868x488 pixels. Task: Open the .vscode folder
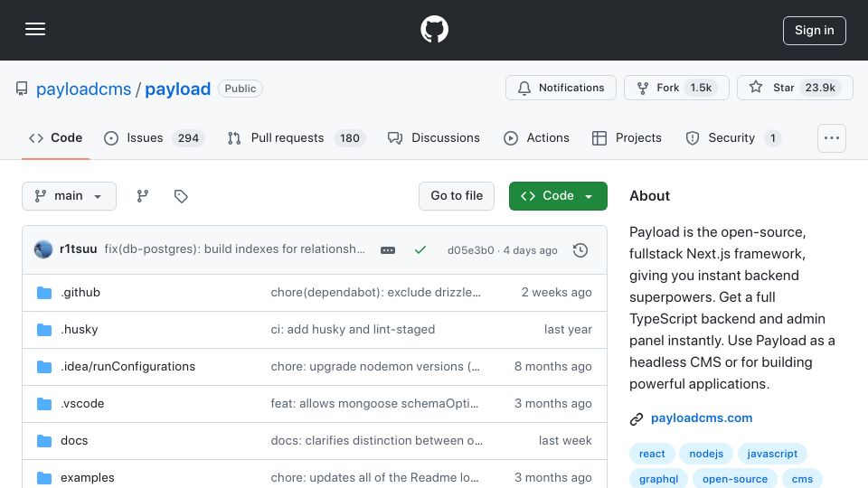tap(82, 403)
